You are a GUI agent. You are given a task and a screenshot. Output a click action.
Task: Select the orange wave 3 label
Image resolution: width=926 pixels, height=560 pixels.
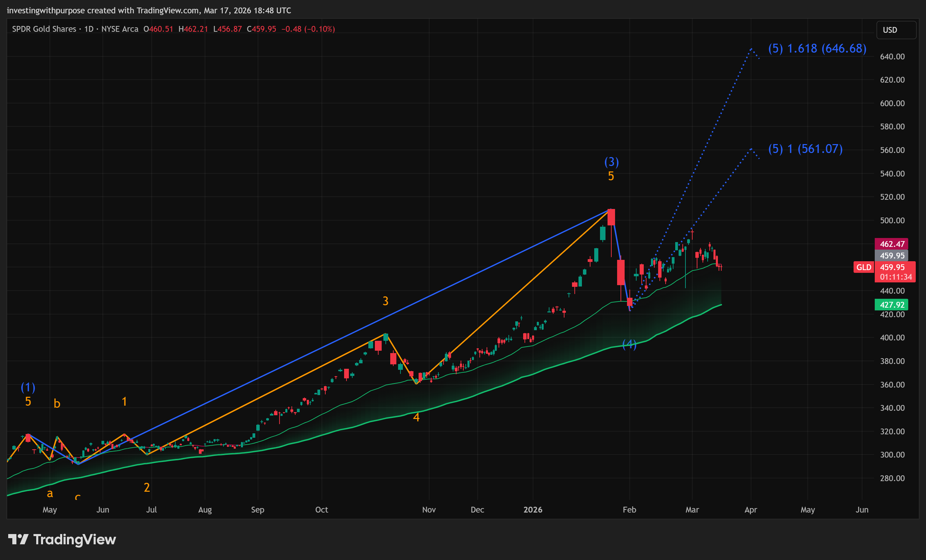point(385,301)
